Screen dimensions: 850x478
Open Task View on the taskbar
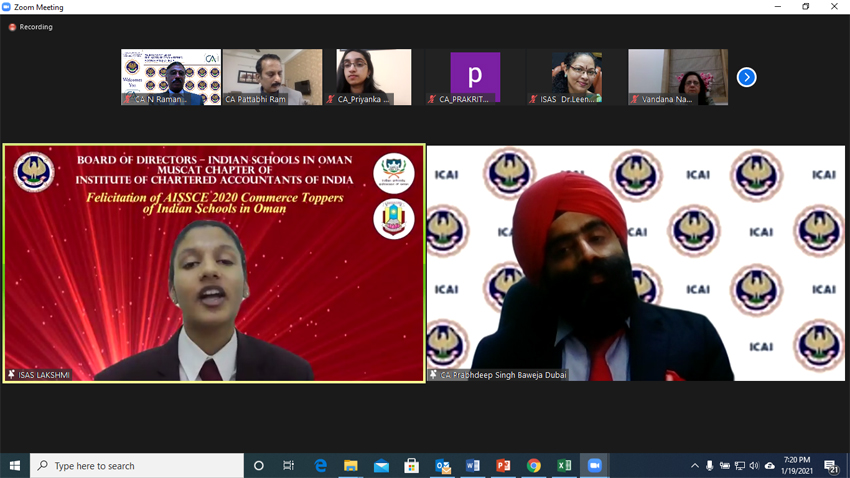[x=289, y=466]
